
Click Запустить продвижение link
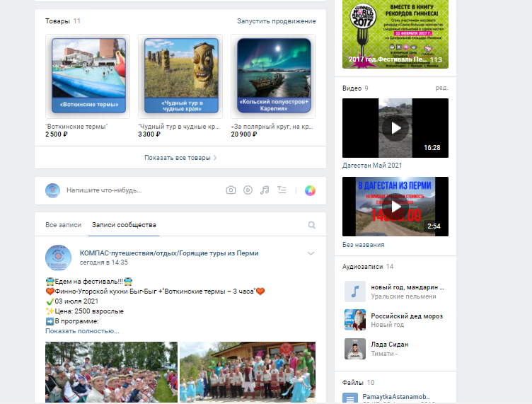(276, 21)
